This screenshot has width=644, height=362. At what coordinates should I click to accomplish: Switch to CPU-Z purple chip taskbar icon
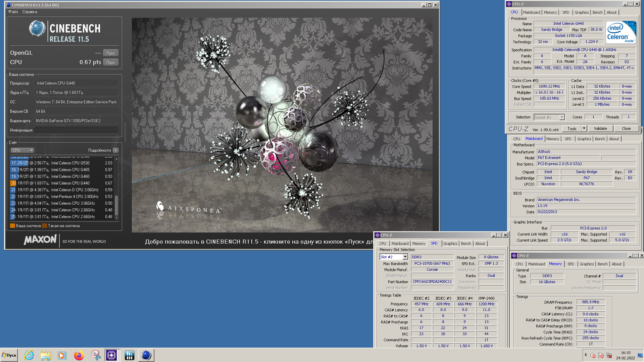point(111,355)
